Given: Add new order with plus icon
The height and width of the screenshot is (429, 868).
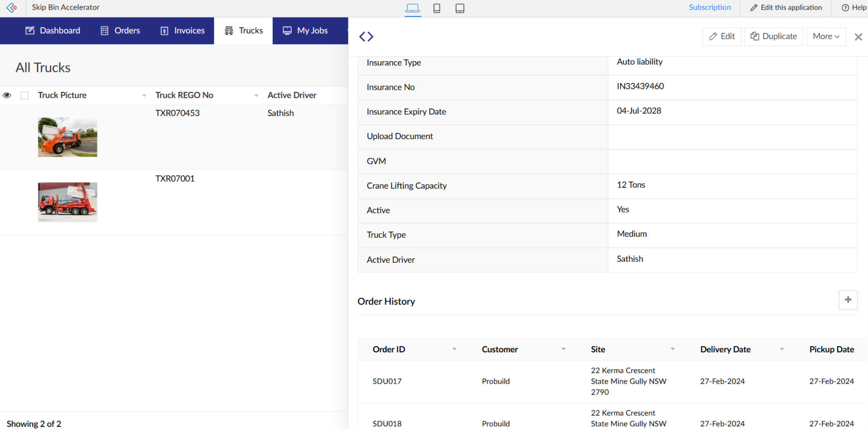Looking at the screenshot, I should 848,300.
